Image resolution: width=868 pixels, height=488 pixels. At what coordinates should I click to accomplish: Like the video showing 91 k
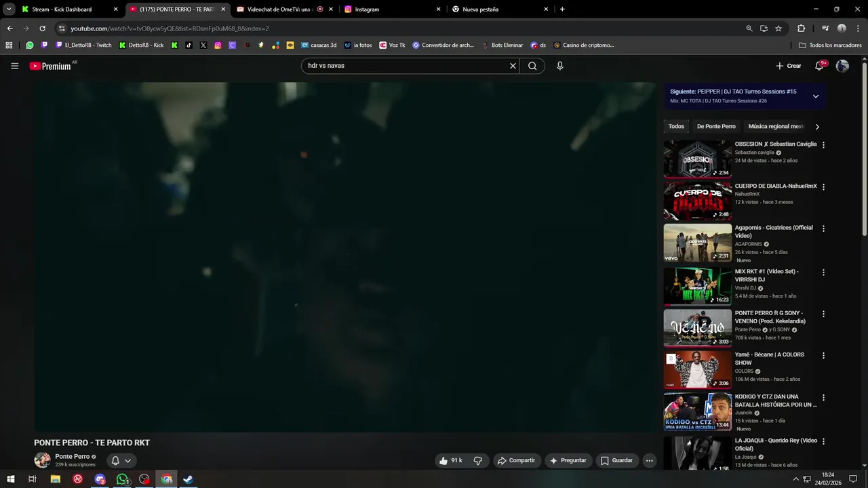[x=450, y=461]
